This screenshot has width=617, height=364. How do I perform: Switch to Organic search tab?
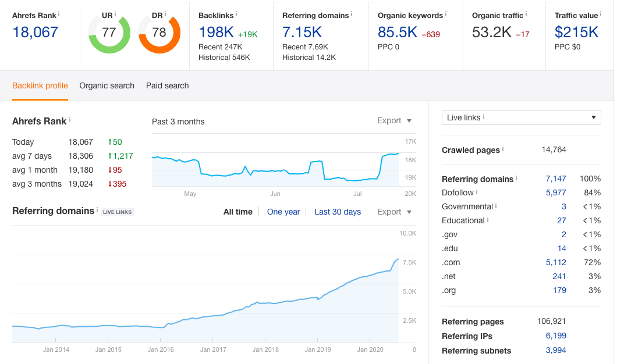(107, 85)
